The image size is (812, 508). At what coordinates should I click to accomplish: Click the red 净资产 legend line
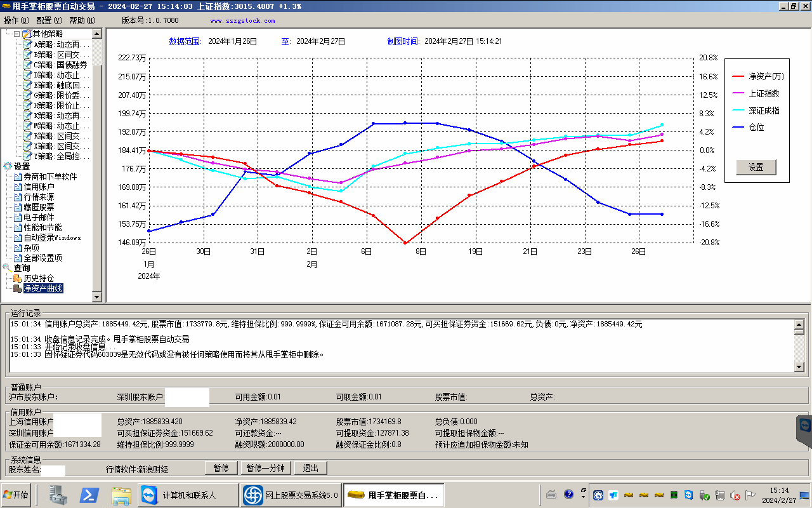click(738, 77)
